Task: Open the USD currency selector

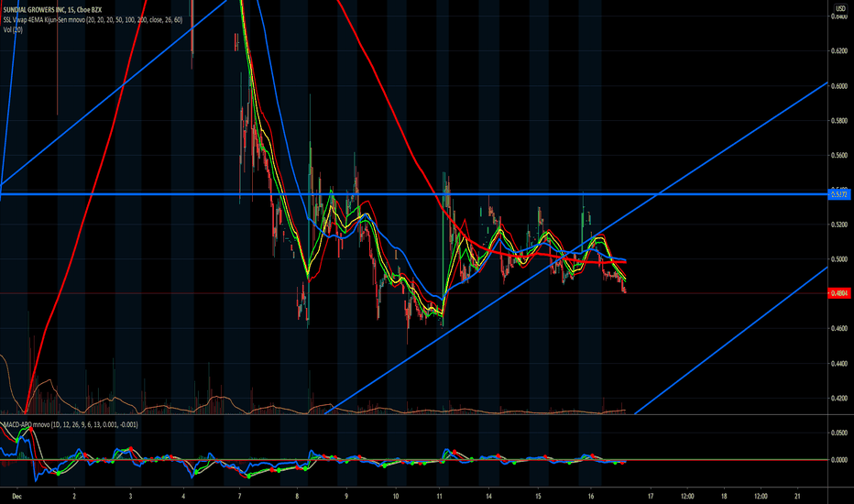Action: pyautogui.click(x=840, y=9)
